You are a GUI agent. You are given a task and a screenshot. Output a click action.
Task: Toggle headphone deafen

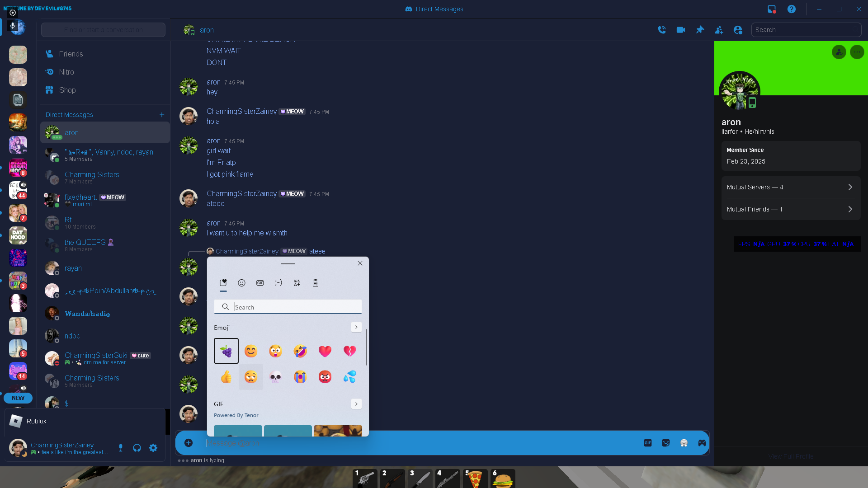click(137, 448)
